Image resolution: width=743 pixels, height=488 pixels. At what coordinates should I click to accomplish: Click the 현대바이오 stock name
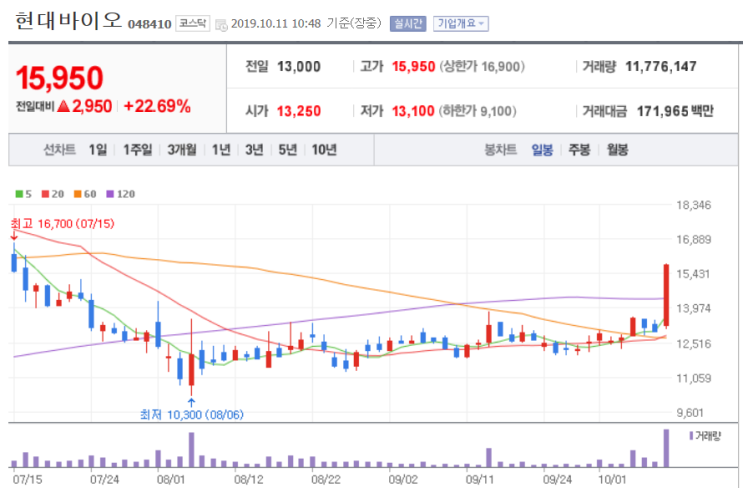tap(69, 21)
